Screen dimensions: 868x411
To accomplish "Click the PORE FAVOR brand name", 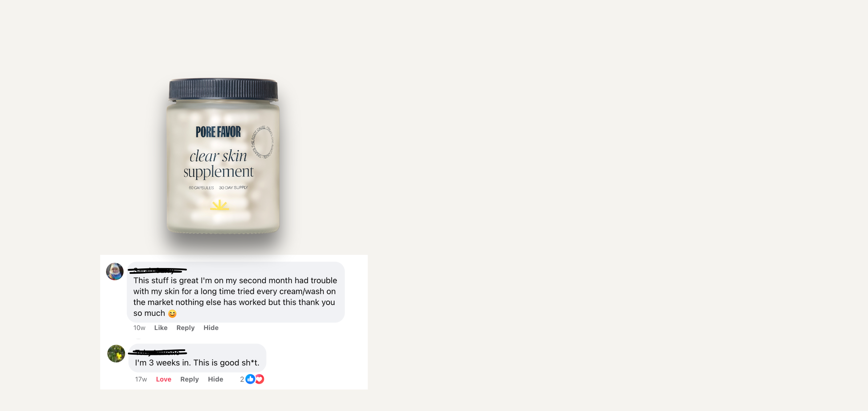I will 218,132.
